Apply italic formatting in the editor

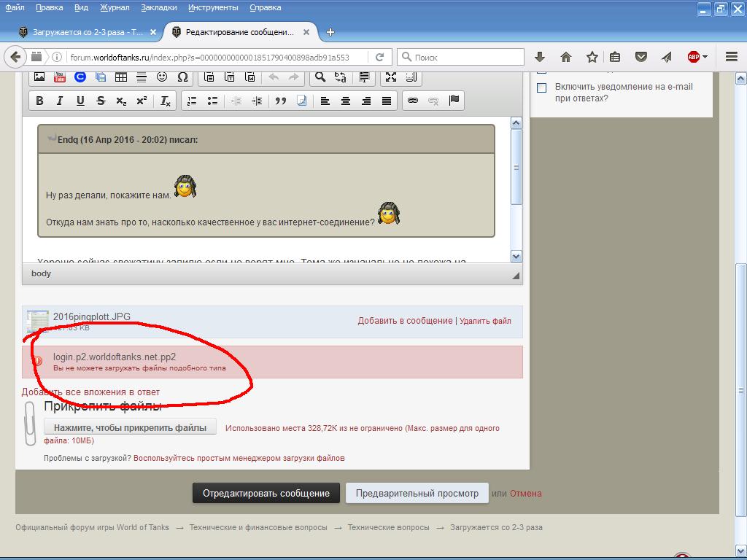[60, 101]
